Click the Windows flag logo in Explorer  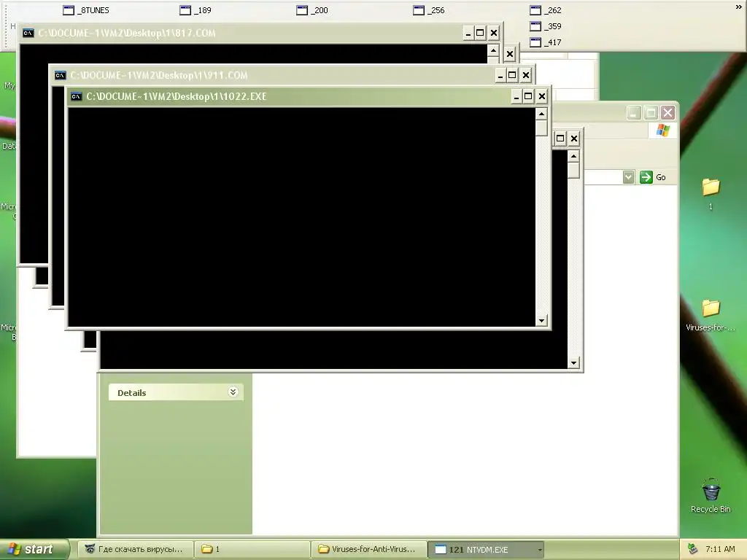coord(662,131)
